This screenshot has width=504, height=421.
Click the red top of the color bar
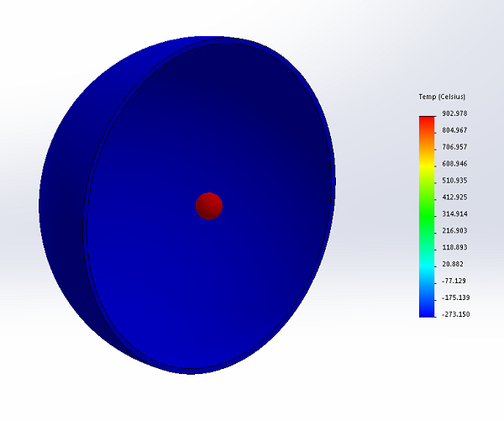(x=428, y=122)
